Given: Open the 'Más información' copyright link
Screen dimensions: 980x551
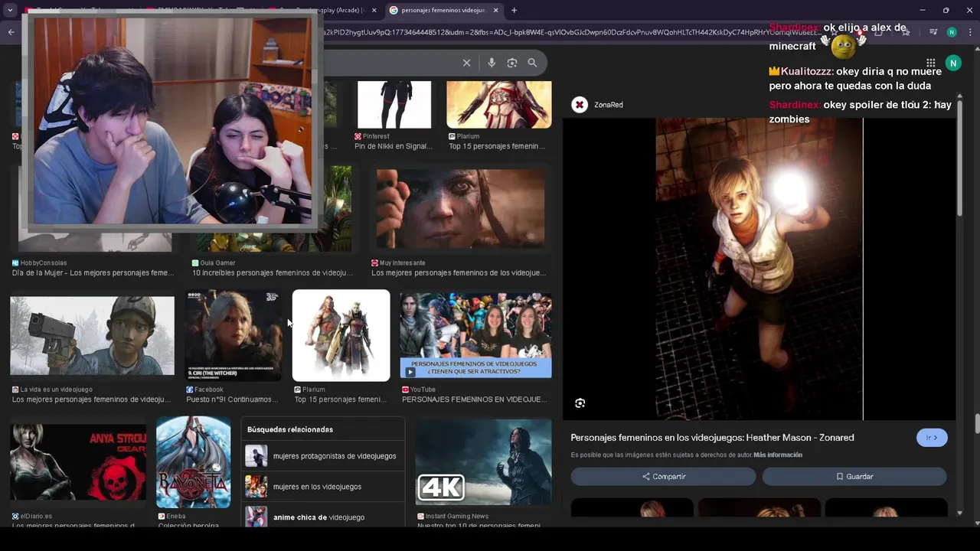Looking at the screenshot, I should click(778, 455).
